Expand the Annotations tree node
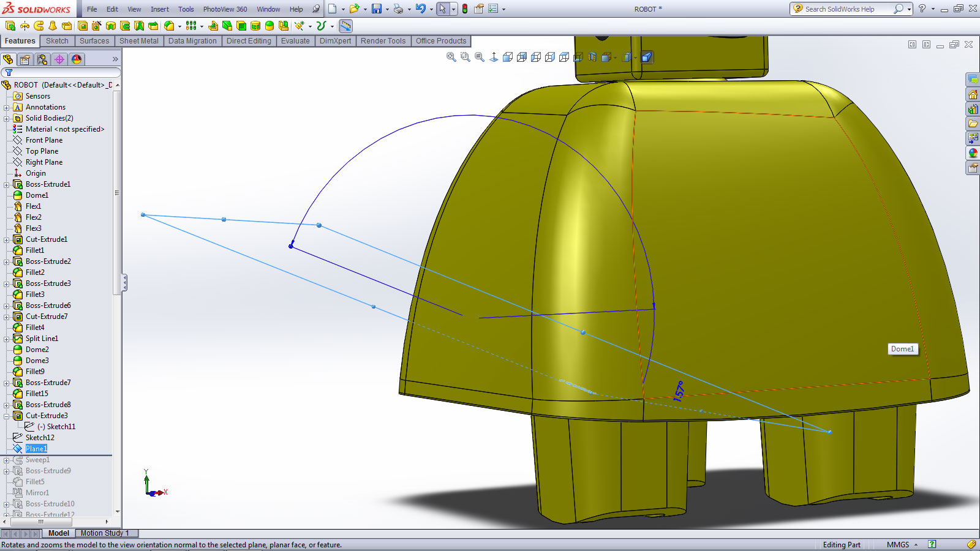 7,107
